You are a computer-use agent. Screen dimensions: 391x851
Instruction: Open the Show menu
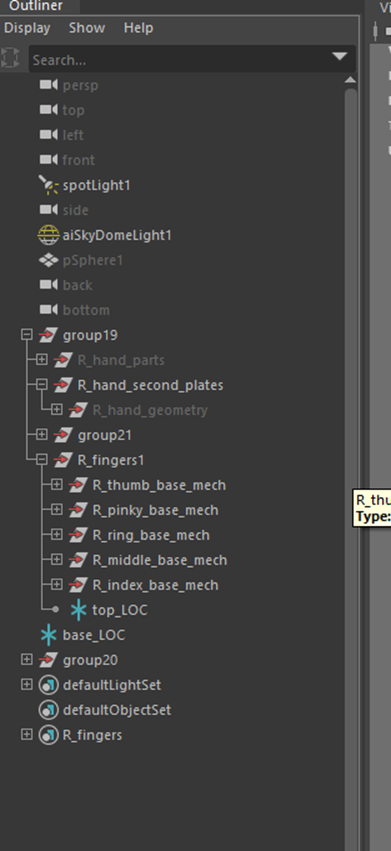click(x=87, y=28)
